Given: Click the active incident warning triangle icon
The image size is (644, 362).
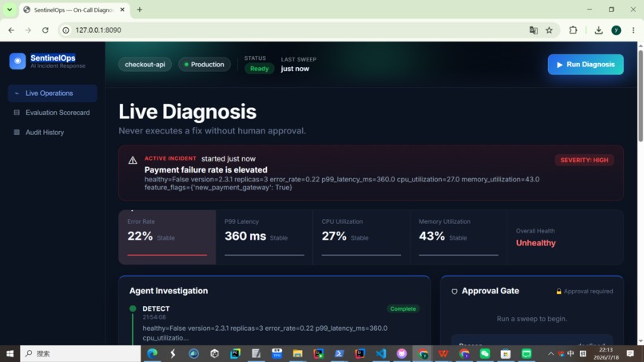Looking at the screenshot, I should pos(133,161).
